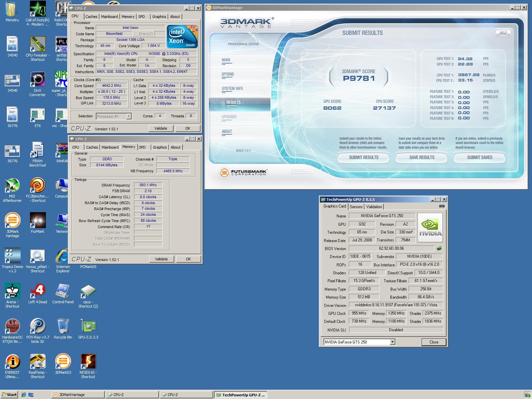
Task: Click GPU-Z screenshot camera icon
Action: (442, 206)
